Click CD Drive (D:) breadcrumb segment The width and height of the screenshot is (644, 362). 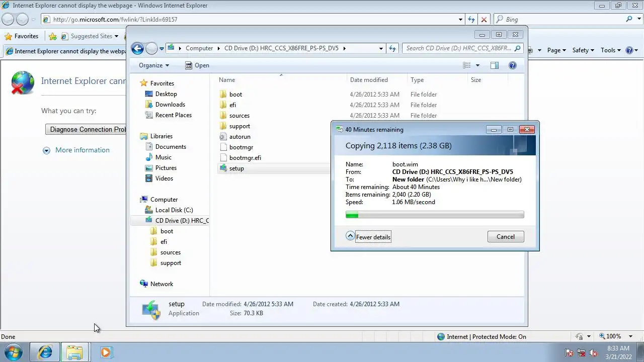coord(281,48)
